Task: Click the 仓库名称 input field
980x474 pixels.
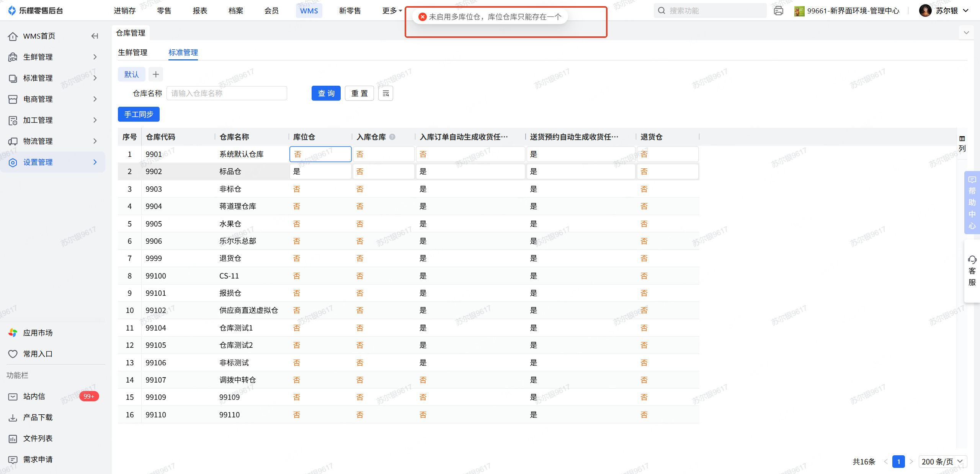Action: tap(227, 93)
